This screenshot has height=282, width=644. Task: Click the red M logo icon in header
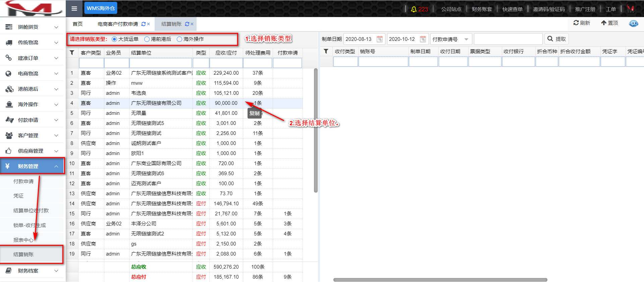[x=631, y=9]
